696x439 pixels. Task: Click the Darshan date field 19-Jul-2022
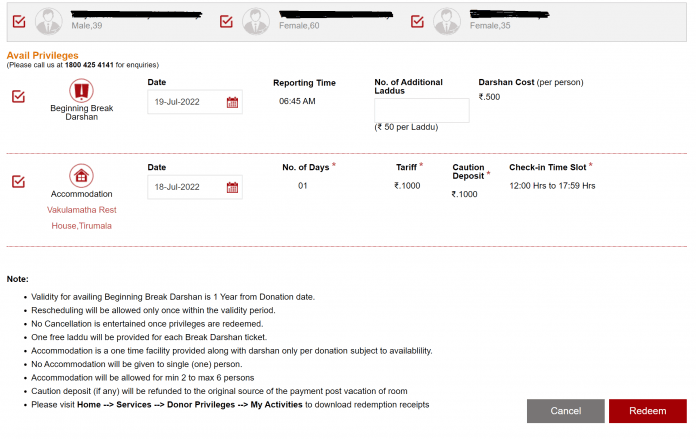pos(185,102)
